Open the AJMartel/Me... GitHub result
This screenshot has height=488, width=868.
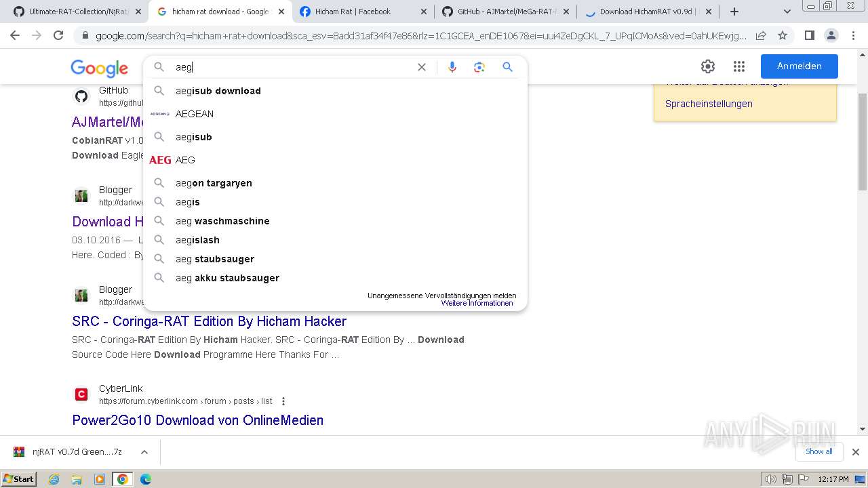pyautogui.click(x=108, y=122)
